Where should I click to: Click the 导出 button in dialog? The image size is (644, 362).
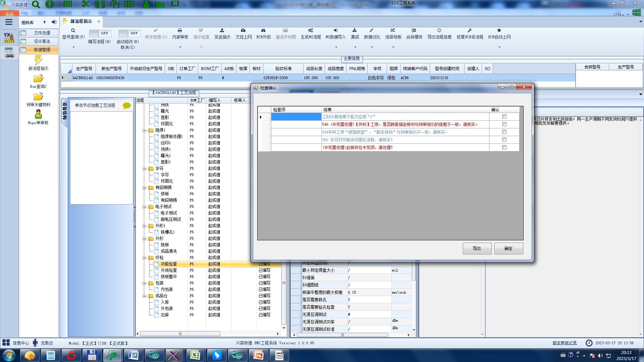pyautogui.click(x=477, y=248)
